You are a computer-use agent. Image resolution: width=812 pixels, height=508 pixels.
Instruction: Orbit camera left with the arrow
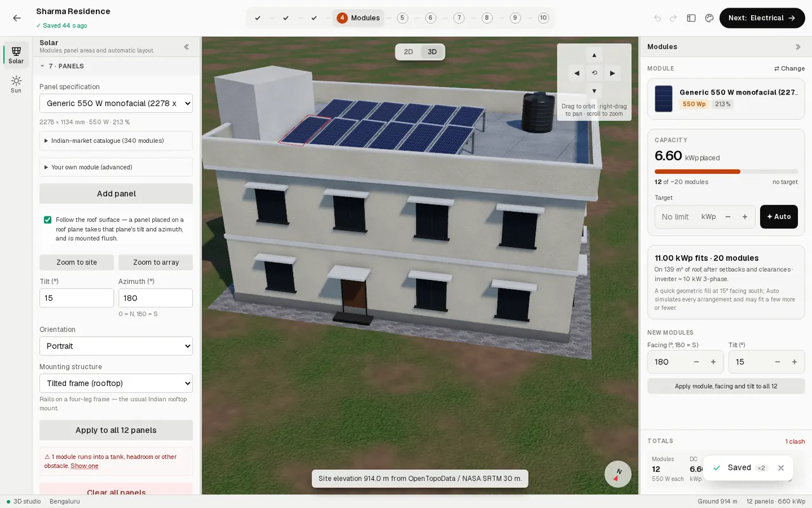pyautogui.click(x=577, y=73)
